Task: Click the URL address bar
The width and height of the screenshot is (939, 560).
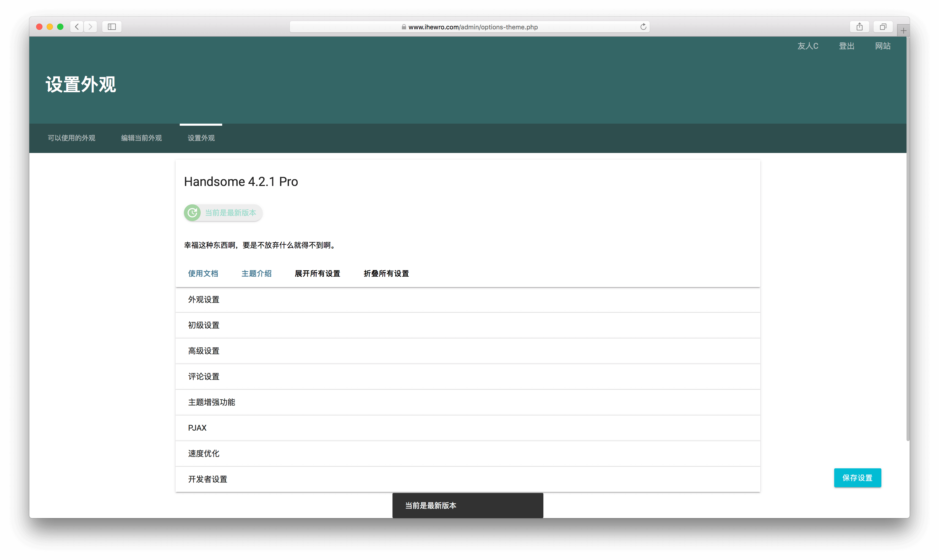Action: pyautogui.click(x=469, y=27)
